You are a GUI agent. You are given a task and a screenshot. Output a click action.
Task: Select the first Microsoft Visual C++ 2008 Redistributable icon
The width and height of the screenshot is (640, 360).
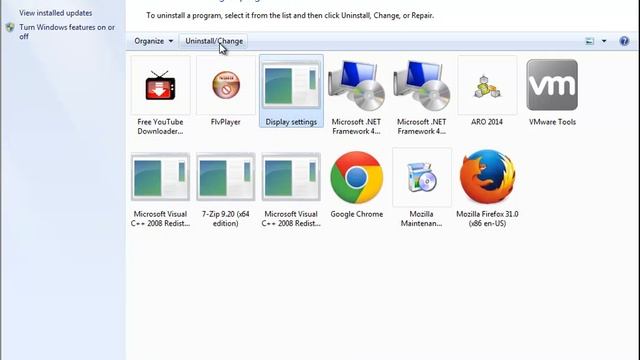click(160, 177)
